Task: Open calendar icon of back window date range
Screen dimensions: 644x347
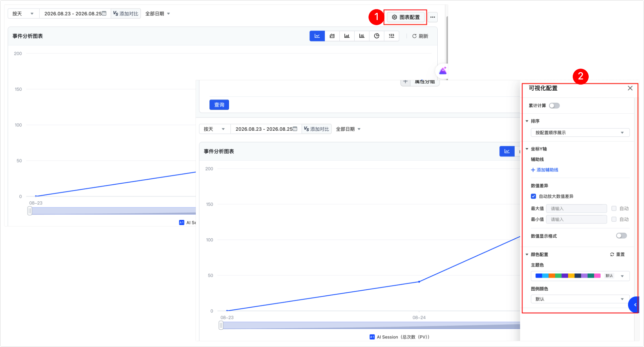Action: (104, 14)
